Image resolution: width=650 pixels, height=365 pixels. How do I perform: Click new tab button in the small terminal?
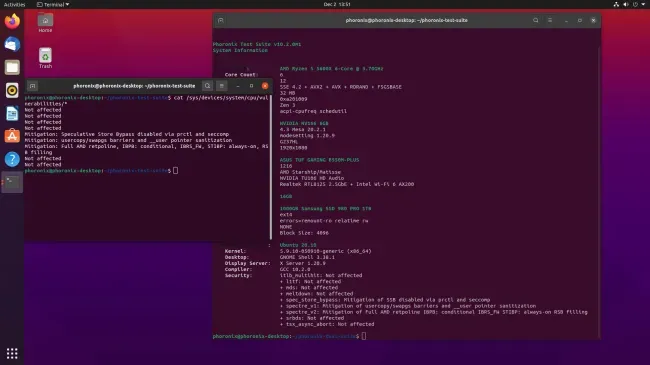(x=32, y=86)
